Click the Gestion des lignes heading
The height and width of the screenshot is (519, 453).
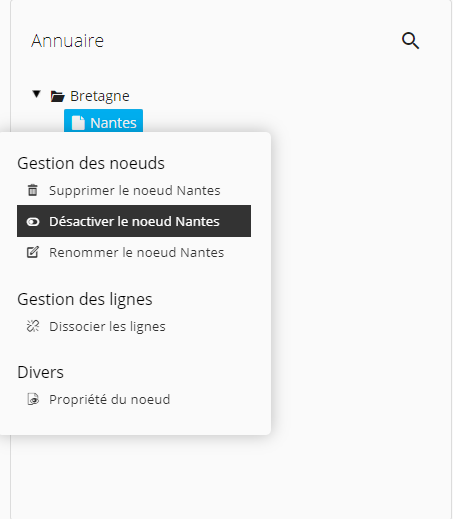click(85, 299)
